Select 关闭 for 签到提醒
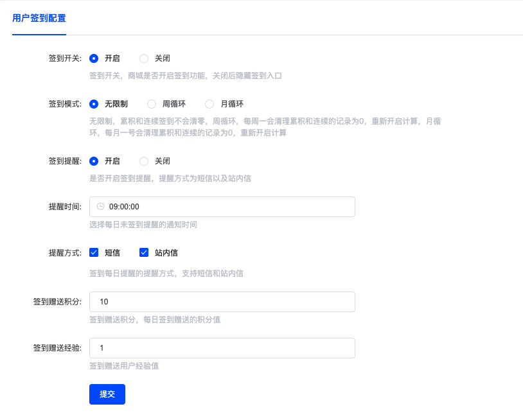The width and height of the screenshot is (523, 420). pos(144,161)
